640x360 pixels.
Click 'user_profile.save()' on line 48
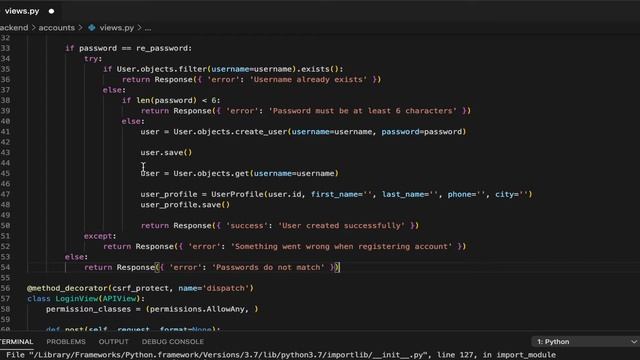pos(185,205)
